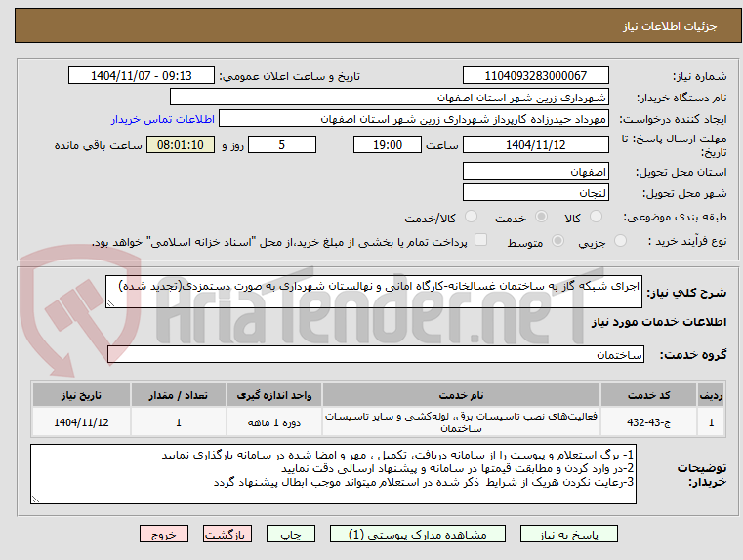This screenshot has width=743, height=560.
Task: Click delivery city field 'لنجان'
Action: (535, 192)
